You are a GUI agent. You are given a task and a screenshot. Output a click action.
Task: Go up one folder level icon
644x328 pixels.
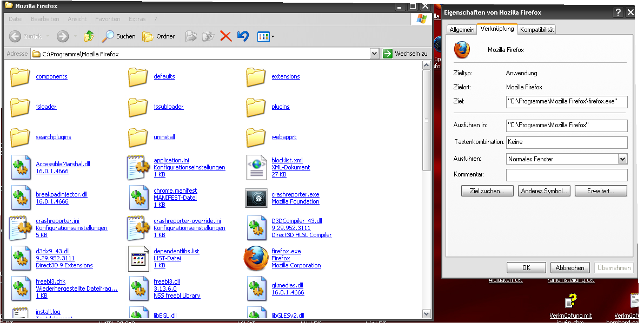pos(89,36)
